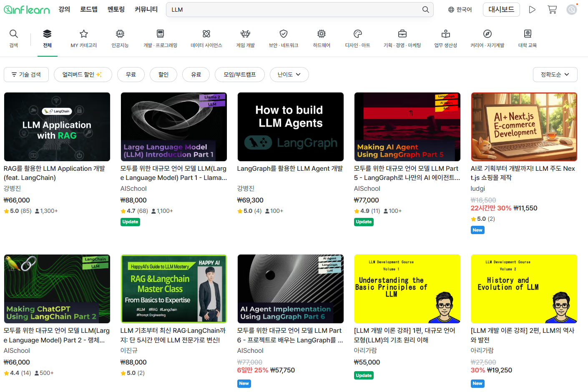Screen dimensions: 588x392
Task: Open course title AI로 기획부터 개발까지 쇼핑몰 제작
Action: click(x=523, y=173)
